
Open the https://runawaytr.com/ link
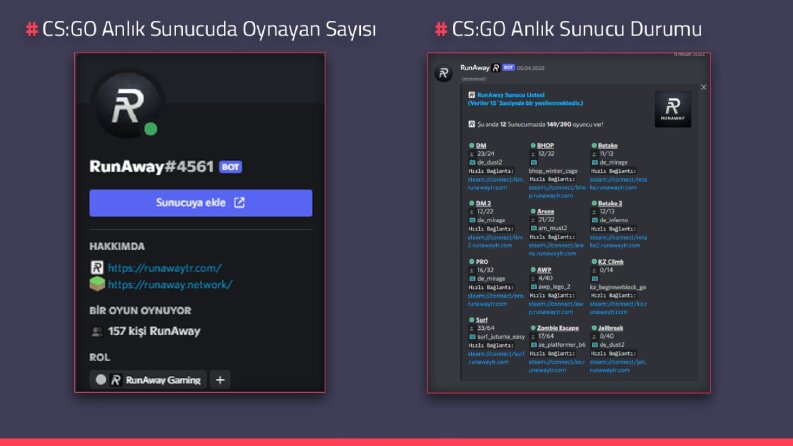pos(164,268)
